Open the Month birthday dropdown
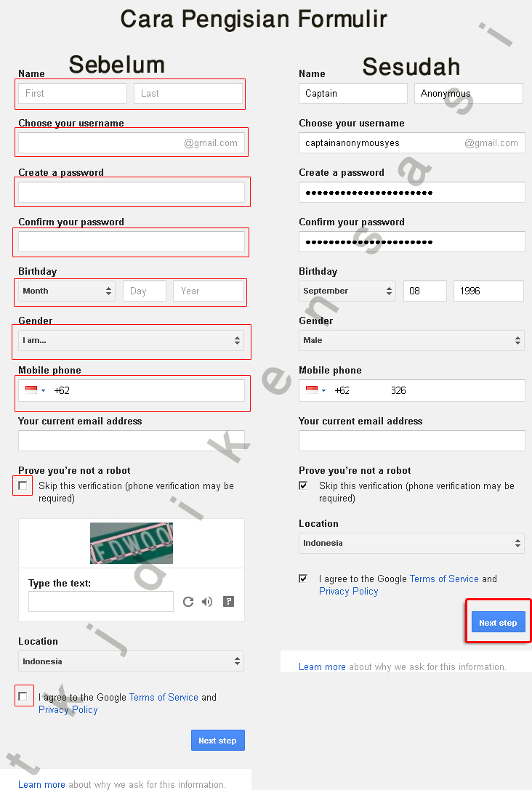The height and width of the screenshot is (790, 532). click(65, 291)
